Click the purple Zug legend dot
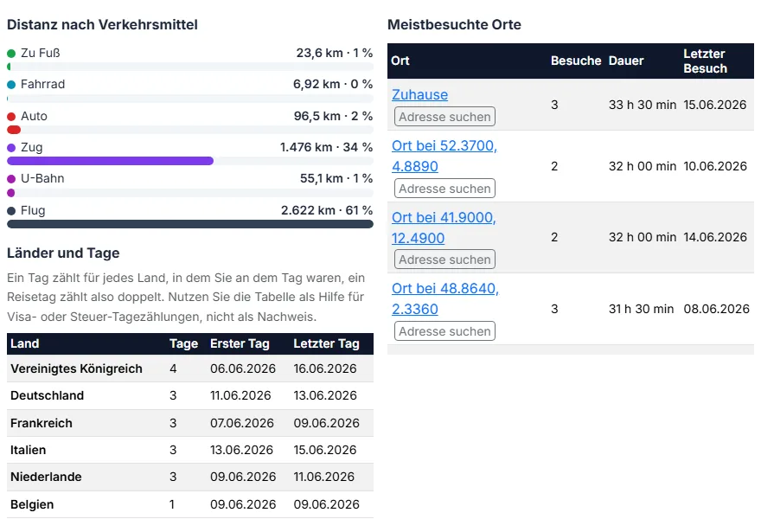Image resolution: width=761 pixels, height=532 pixels. tap(11, 148)
